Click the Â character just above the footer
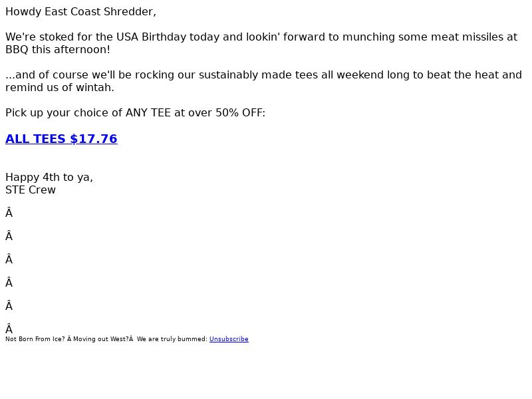 coord(9,329)
